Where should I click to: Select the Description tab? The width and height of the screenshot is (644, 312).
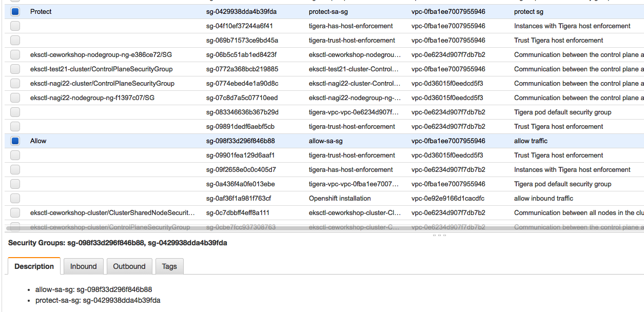click(34, 266)
